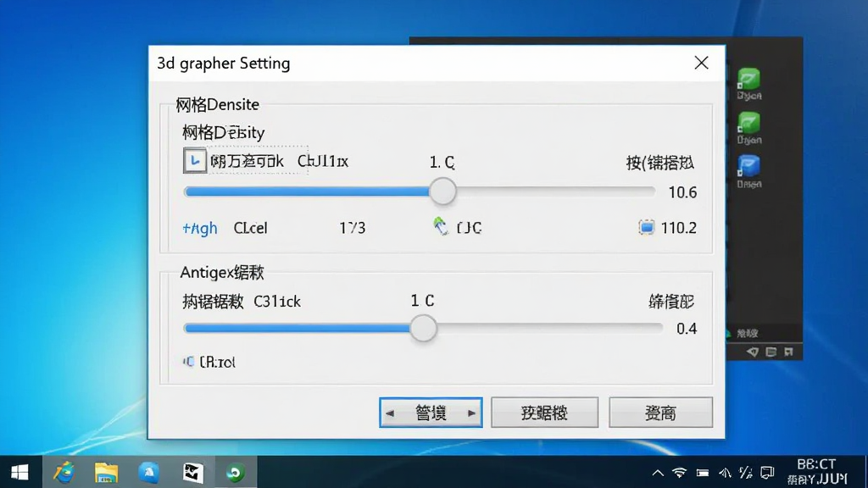Click the C31ick label text
Viewport: 868px width, 488px height.
tap(277, 302)
